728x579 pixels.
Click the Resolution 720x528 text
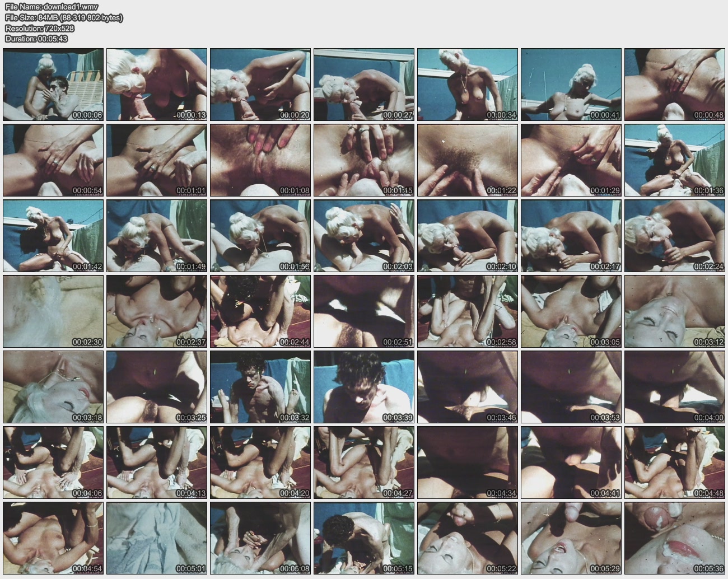click(40, 28)
